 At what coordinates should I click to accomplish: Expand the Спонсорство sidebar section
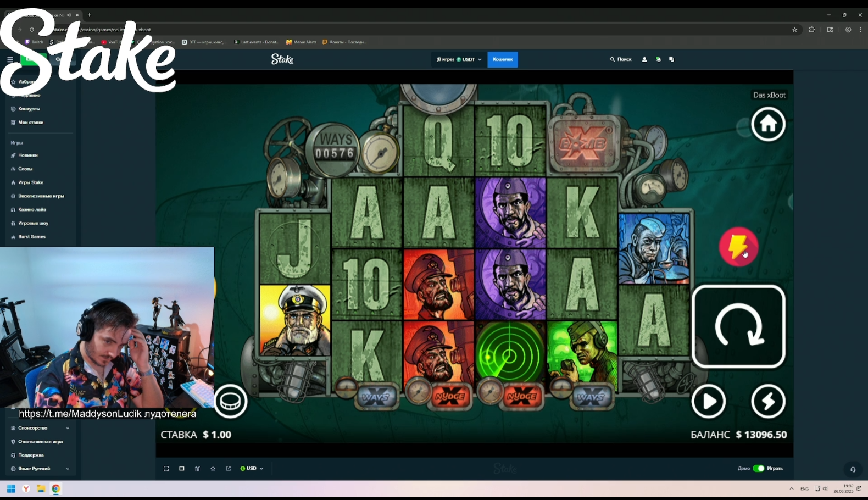[40, 428]
